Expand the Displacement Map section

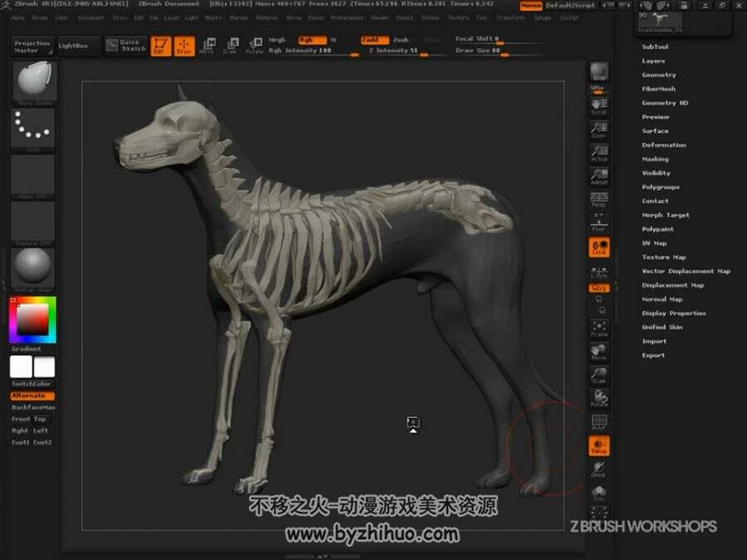[x=672, y=285]
